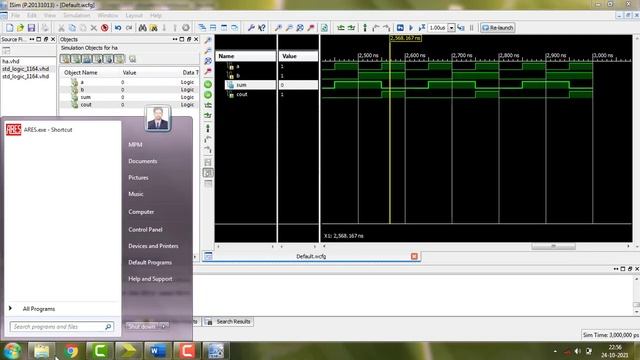Click the What's This help icon
Viewport: 640px width, 360px height.
click(262, 28)
